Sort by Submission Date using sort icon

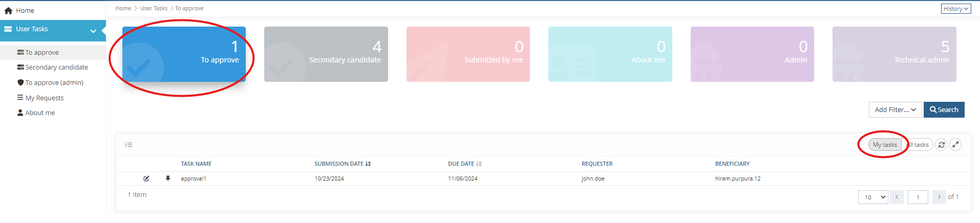coord(368,164)
